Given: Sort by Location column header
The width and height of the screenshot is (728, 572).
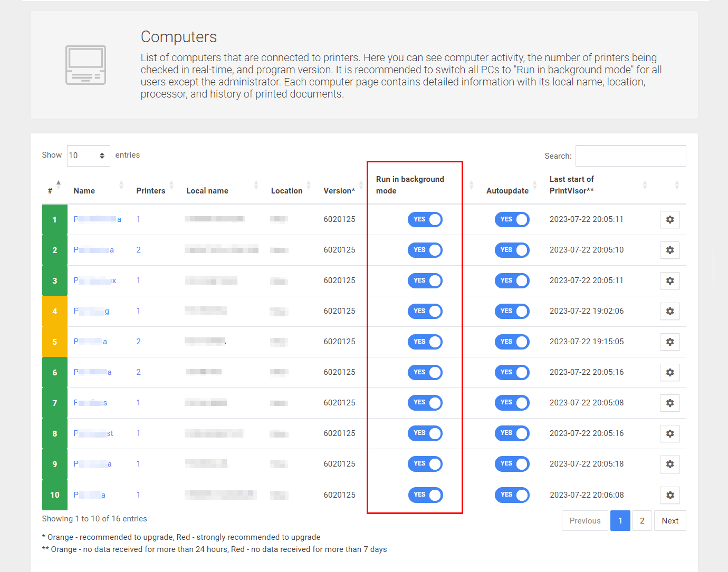Looking at the screenshot, I should (x=287, y=191).
